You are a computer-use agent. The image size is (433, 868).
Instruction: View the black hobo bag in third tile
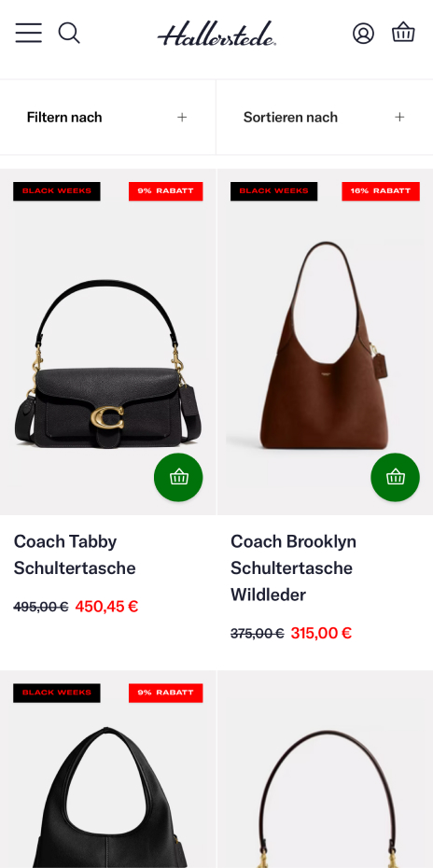(108, 797)
